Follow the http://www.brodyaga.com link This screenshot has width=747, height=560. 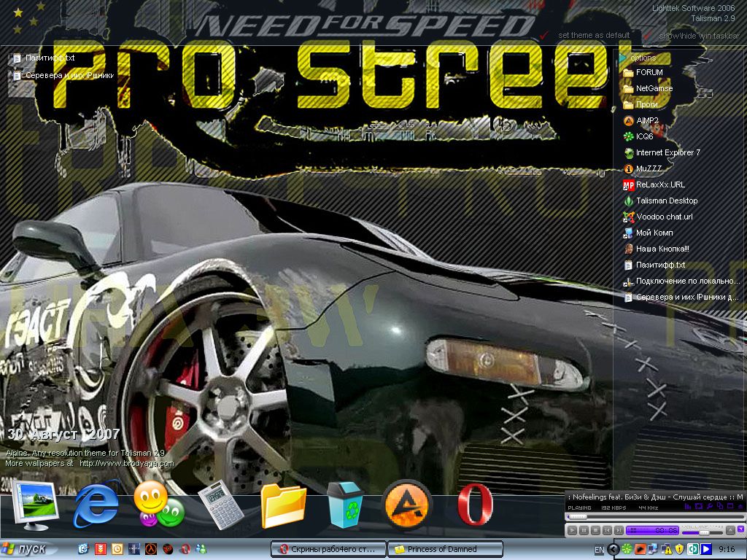tap(127, 463)
